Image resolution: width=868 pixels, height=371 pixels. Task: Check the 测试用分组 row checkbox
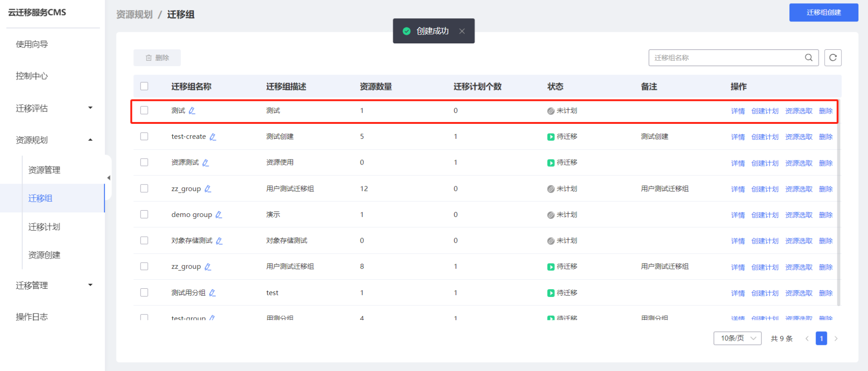[144, 292]
